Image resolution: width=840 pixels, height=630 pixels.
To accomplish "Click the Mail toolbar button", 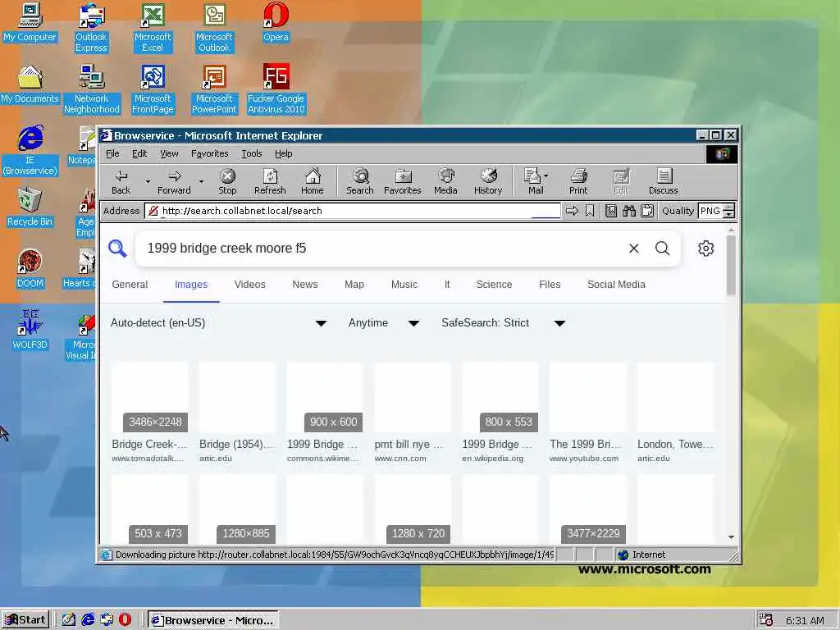I will (x=533, y=181).
